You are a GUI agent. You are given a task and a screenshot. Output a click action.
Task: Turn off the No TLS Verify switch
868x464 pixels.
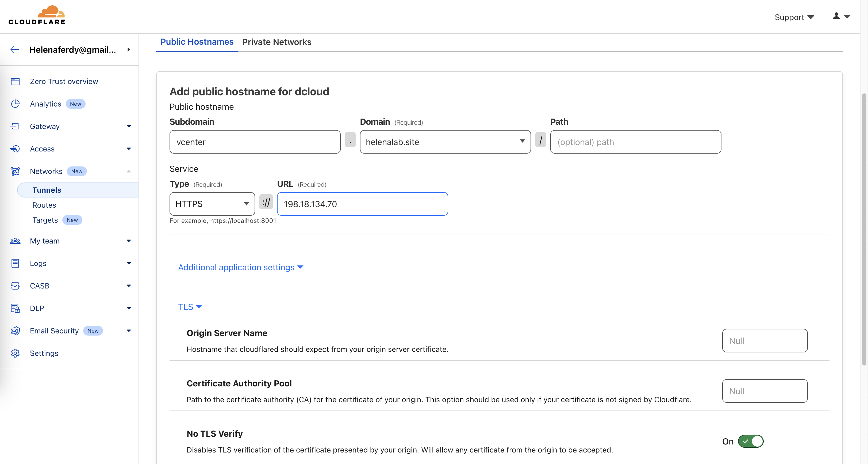click(750, 441)
